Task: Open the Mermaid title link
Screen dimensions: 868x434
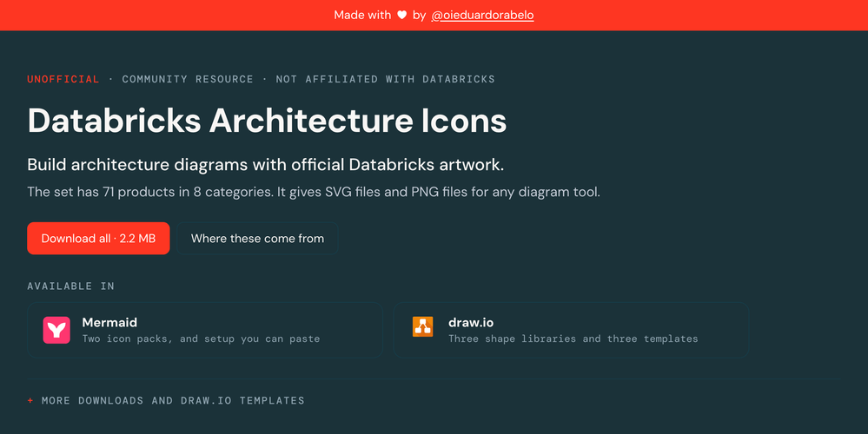Action: [109, 322]
